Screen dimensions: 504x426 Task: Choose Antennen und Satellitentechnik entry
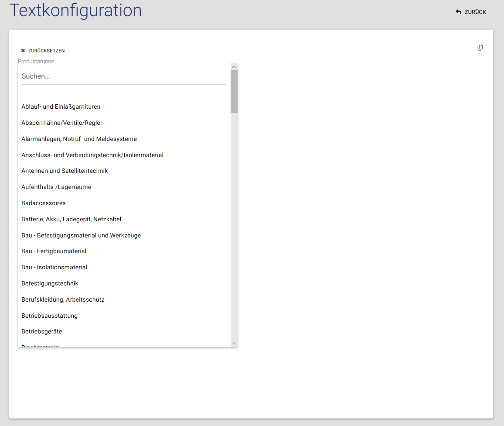click(x=65, y=171)
